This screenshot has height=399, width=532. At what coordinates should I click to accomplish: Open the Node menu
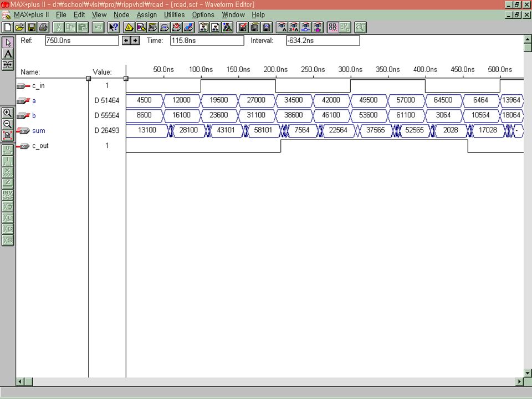[121, 15]
